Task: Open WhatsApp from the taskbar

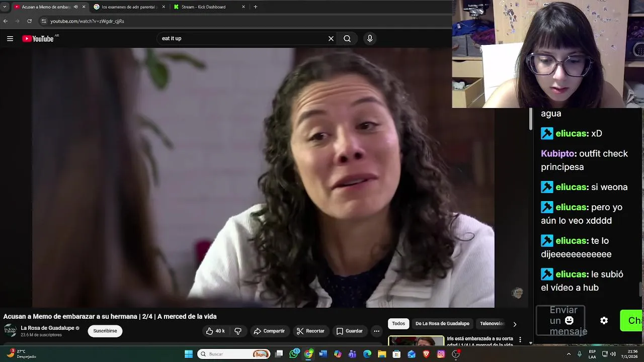Action: tap(294, 354)
